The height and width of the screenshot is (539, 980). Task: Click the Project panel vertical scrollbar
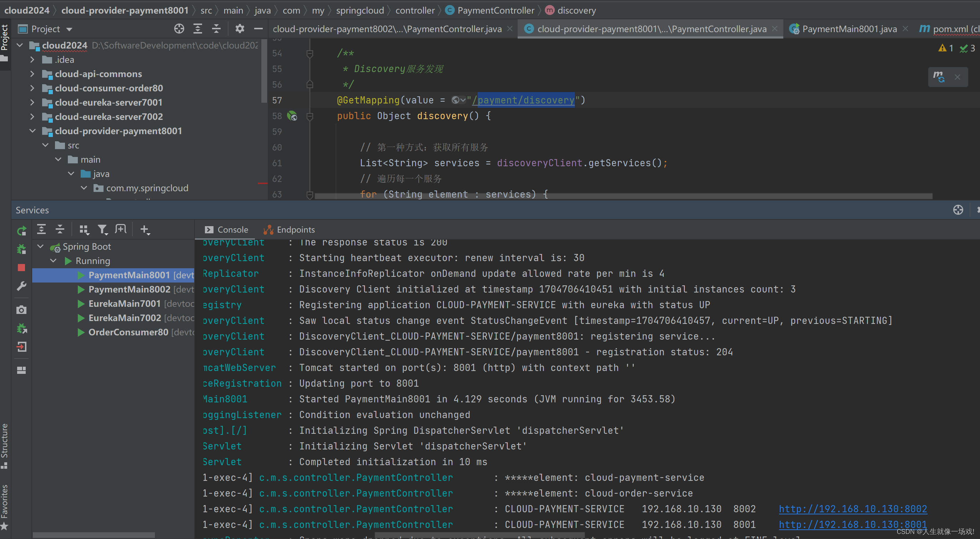pyautogui.click(x=264, y=70)
